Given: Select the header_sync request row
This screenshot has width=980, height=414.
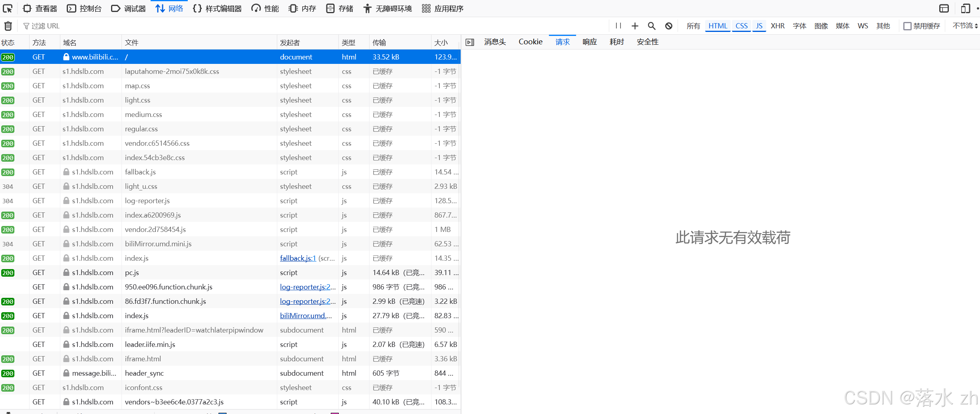Looking at the screenshot, I should (x=230, y=373).
